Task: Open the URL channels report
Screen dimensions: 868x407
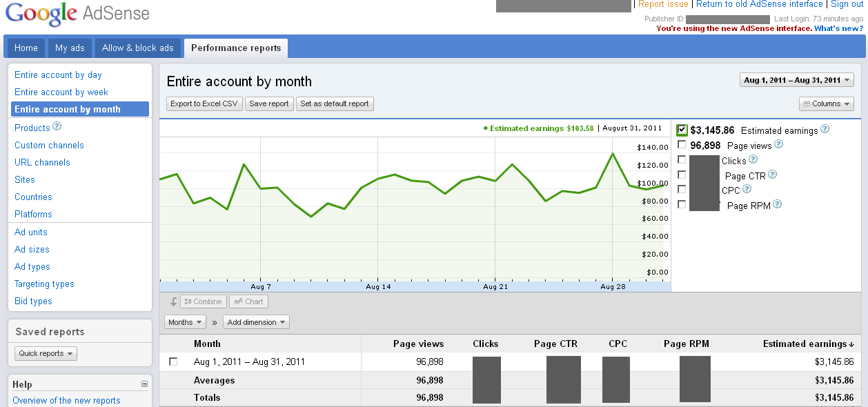Action: pos(42,162)
